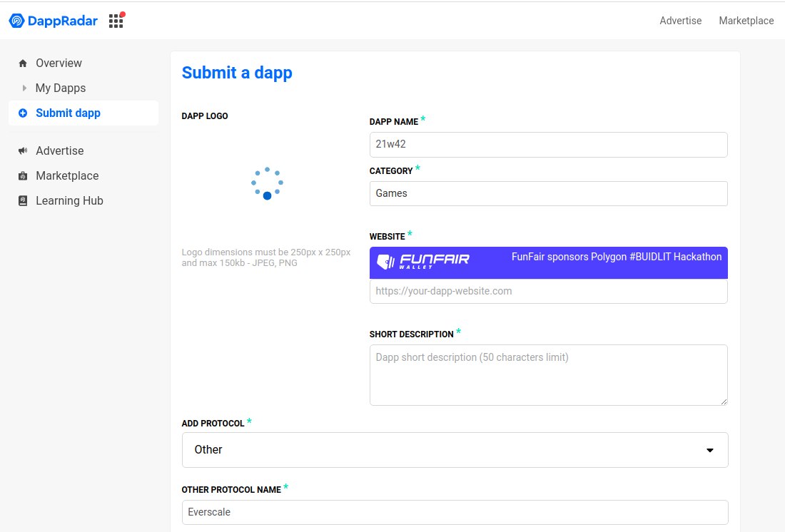The image size is (785, 532).
Task: Expand the My Dapps tree arrow
Action: click(25, 88)
